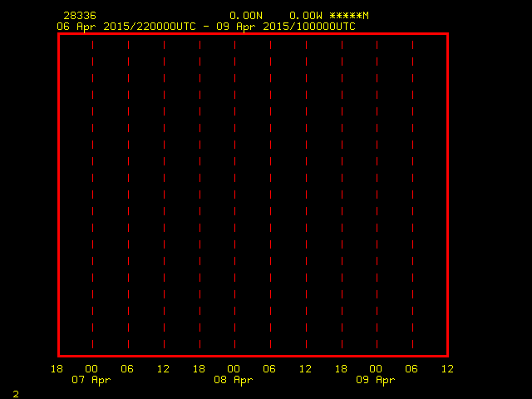The height and width of the screenshot is (399, 532).
Task: Pick the 06 hour label on 07 Apr
Action: (127, 369)
